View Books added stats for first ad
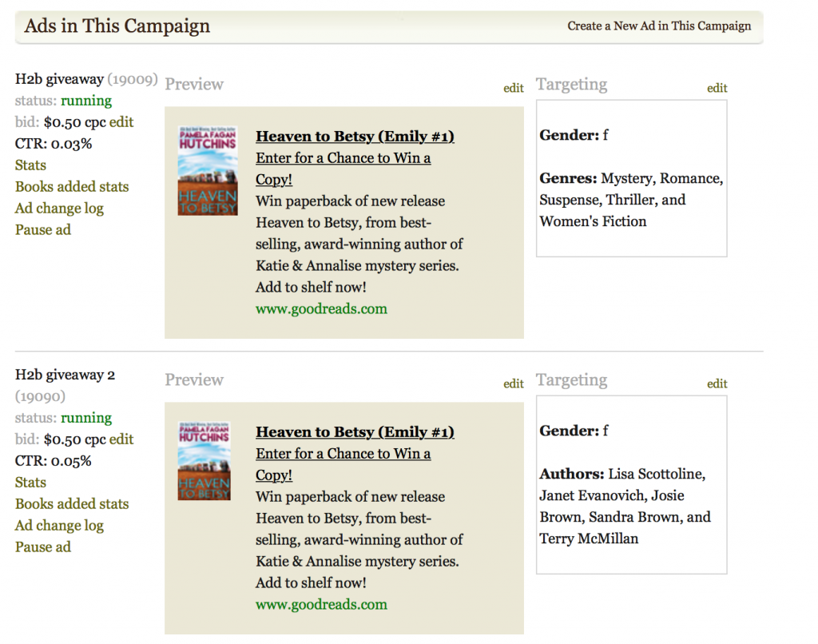 click(x=72, y=187)
